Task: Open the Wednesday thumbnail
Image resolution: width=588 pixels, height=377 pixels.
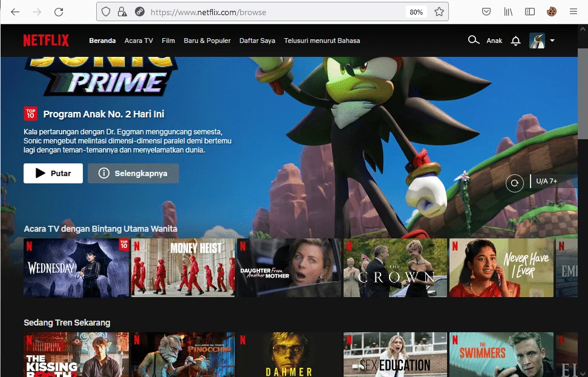Action: tap(76, 268)
